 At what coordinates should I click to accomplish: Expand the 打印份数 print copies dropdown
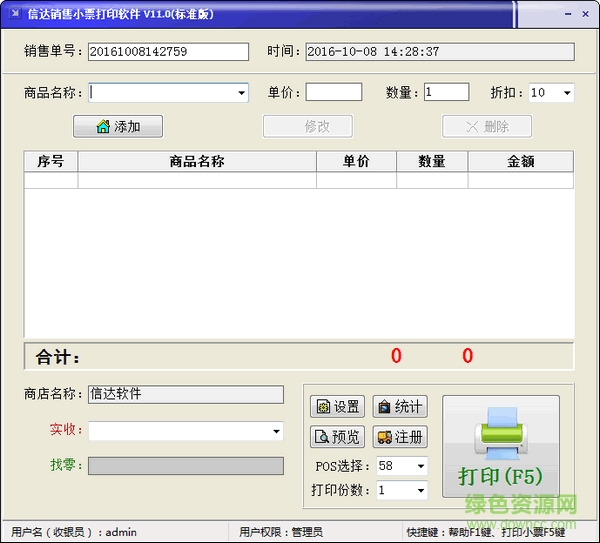pos(420,490)
